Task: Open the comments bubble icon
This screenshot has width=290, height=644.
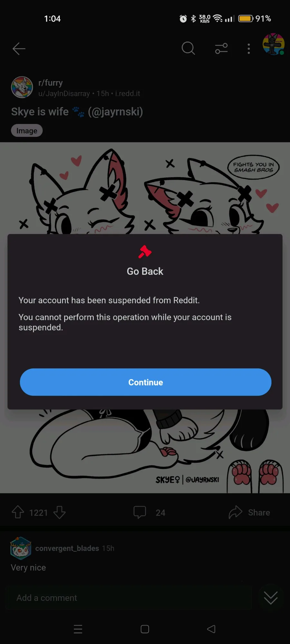Action: coord(140,512)
